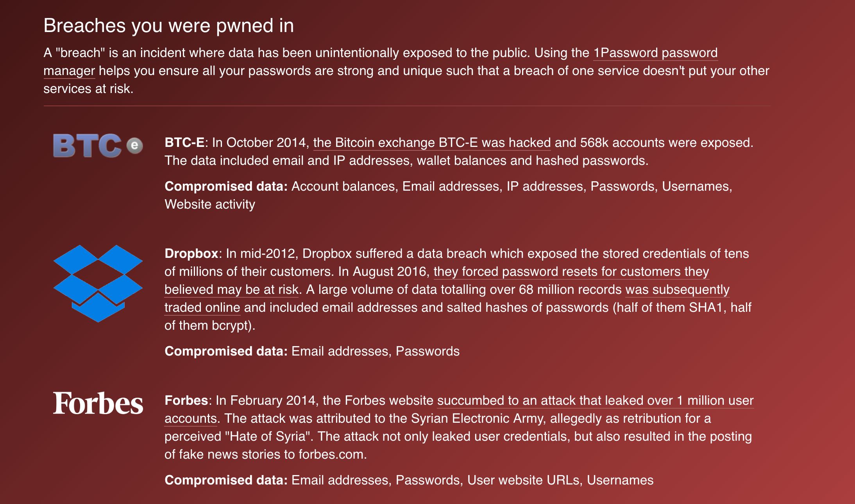Click the horizontal divider below the intro
This screenshot has width=855, height=504.
tap(406, 106)
